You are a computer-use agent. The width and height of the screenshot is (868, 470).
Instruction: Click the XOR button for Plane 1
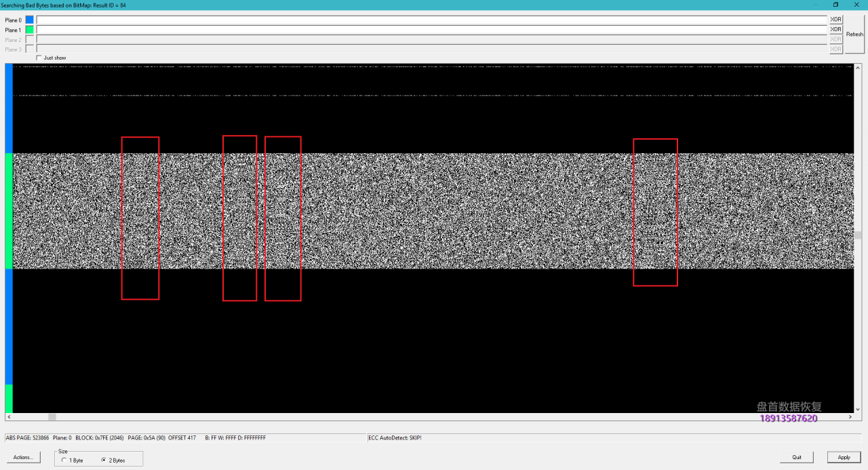click(835, 29)
